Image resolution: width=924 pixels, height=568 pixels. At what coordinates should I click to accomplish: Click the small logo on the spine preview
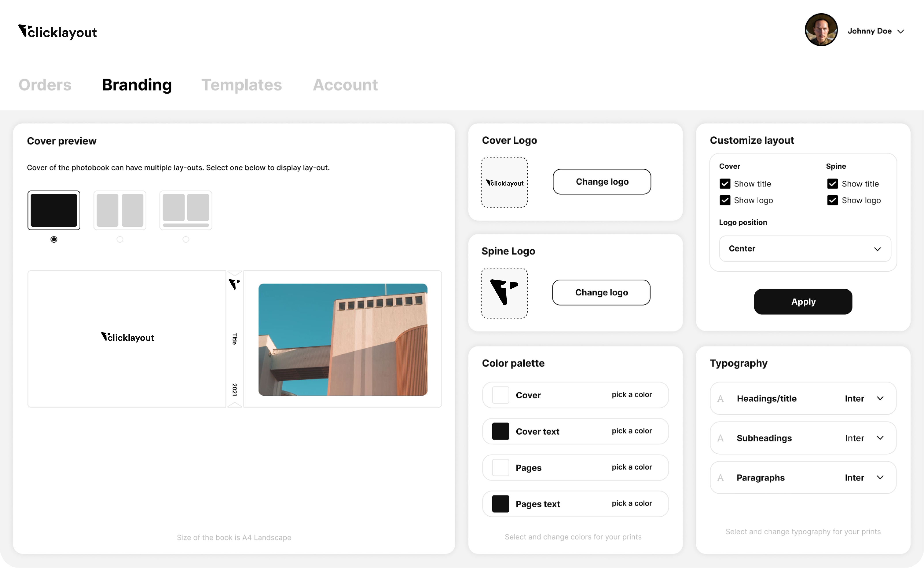(x=234, y=284)
